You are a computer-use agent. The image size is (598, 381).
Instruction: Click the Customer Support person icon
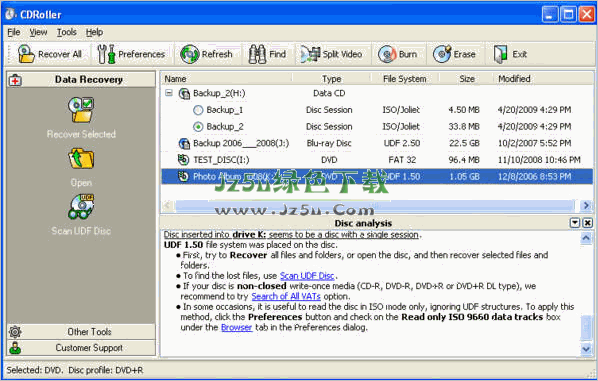tap(15, 347)
